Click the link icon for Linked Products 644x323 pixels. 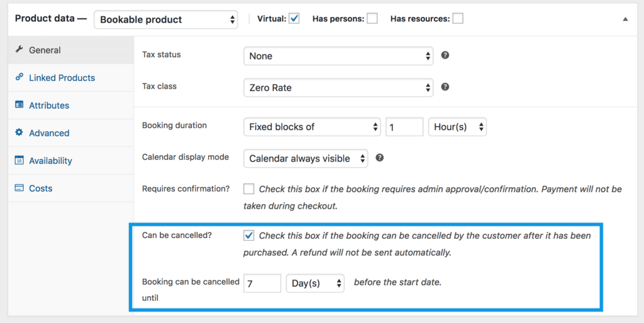coord(19,77)
